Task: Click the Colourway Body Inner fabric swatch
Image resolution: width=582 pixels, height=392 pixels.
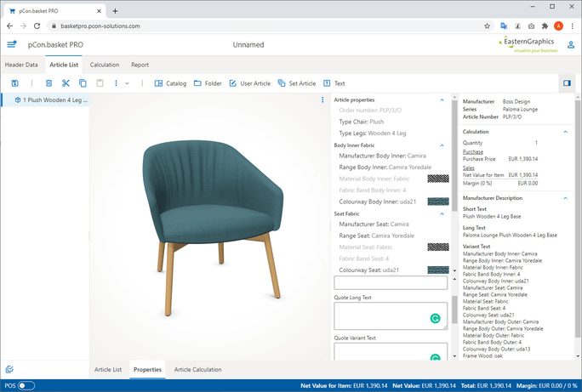Action: pos(438,202)
